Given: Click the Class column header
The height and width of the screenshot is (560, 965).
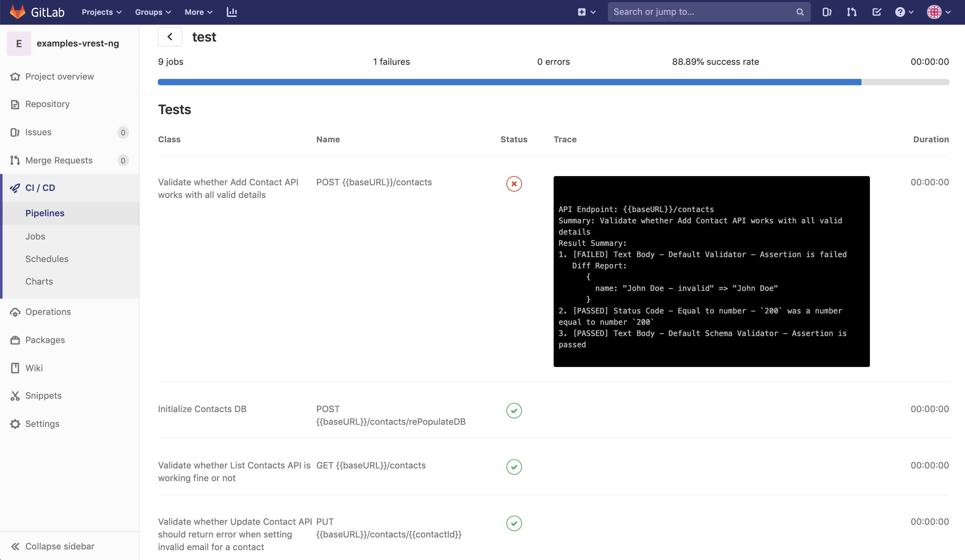Looking at the screenshot, I should 169,139.
